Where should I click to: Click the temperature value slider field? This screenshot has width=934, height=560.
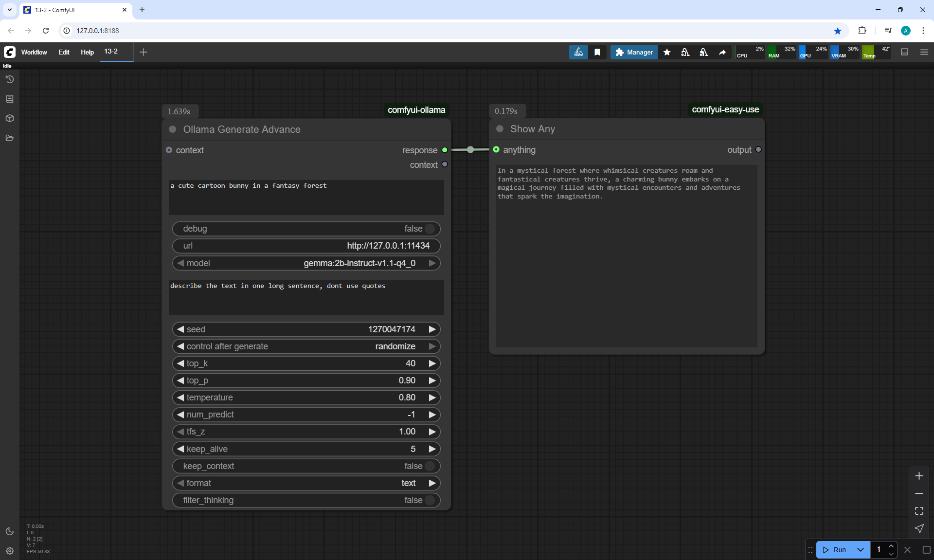click(x=306, y=397)
